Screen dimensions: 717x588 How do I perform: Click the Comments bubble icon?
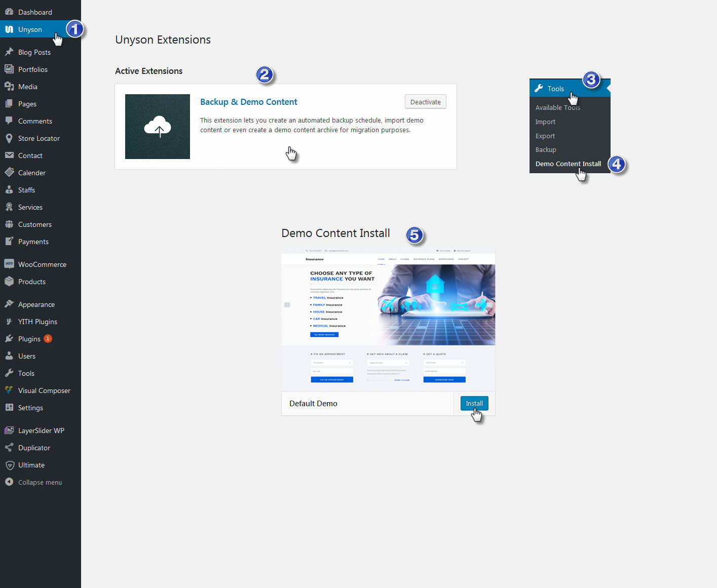point(9,121)
